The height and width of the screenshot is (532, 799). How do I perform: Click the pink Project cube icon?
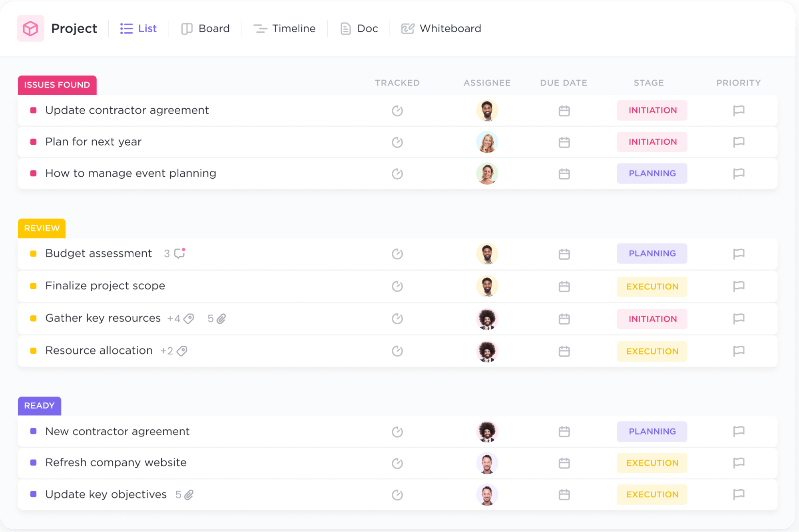point(30,28)
